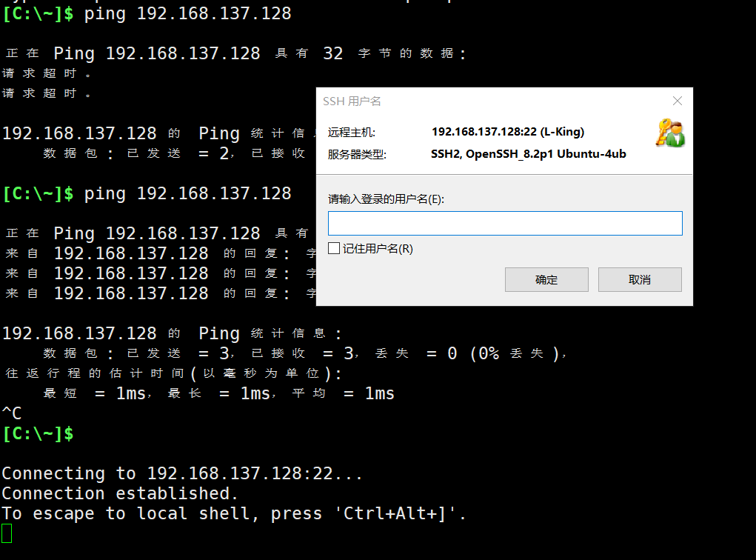Close the SSH 用户名 dialog with X
Screen dimensions: 756x560
pyautogui.click(x=676, y=101)
